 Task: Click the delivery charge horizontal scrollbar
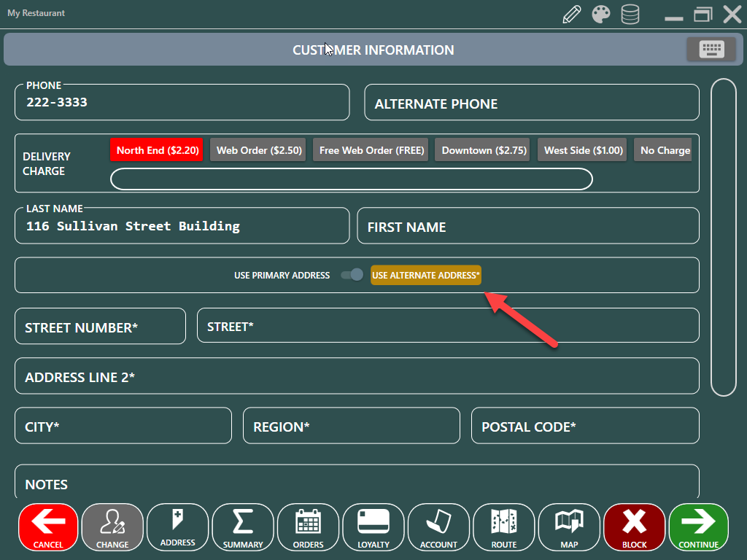[x=351, y=179]
